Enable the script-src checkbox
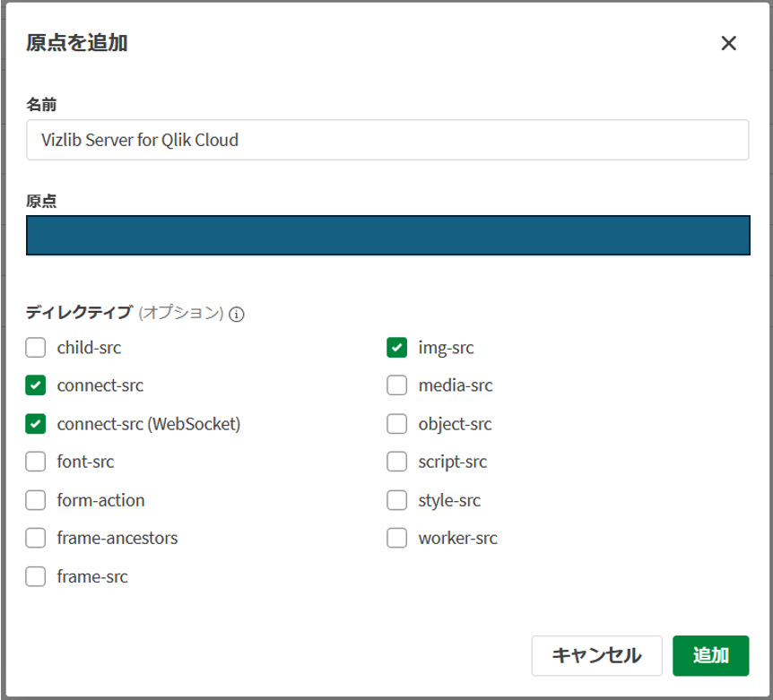The height and width of the screenshot is (700, 773). point(397,462)
